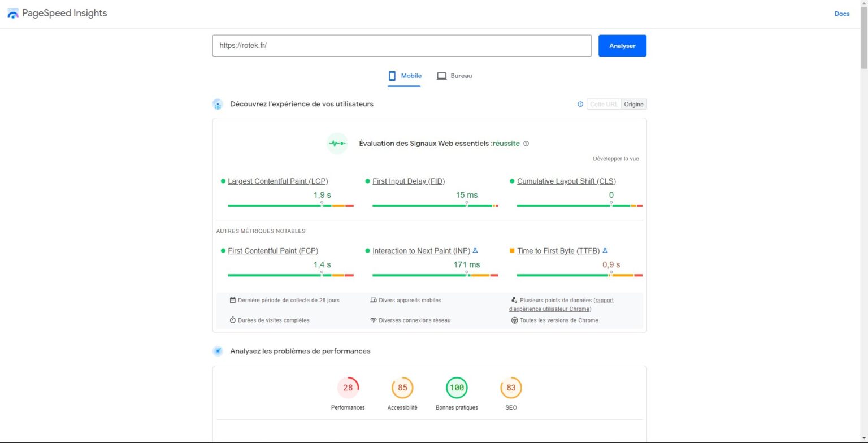Click the user experience section icon
The image size is (868, 443).
[x=218, y=104]
